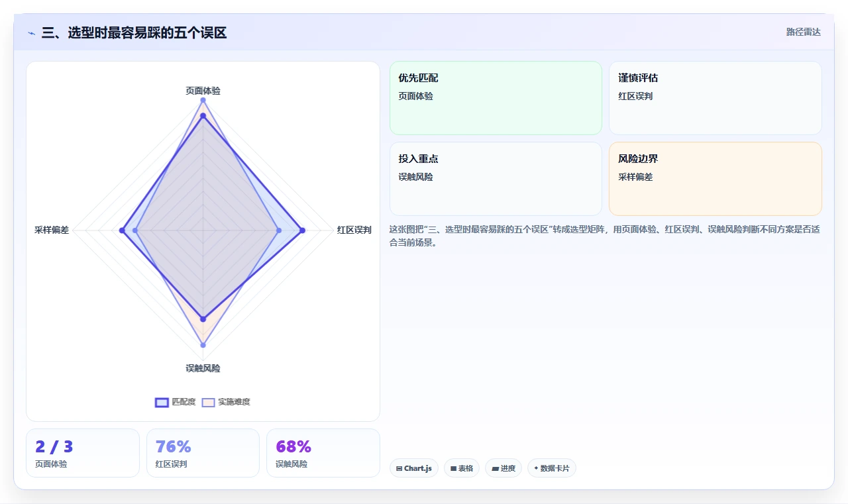Select the 表格 tag chip
Screen dimensions: 848x504
(462, 468)
